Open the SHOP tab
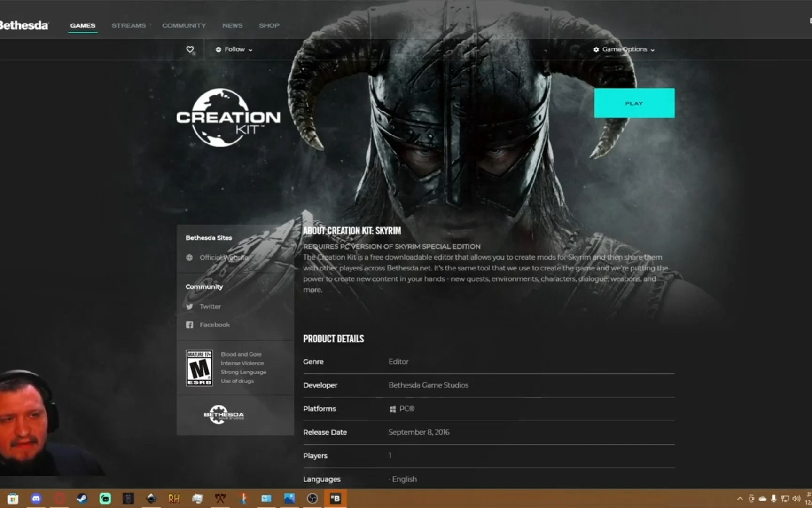Viewport: 812px width, 508px height. (269, 25)
